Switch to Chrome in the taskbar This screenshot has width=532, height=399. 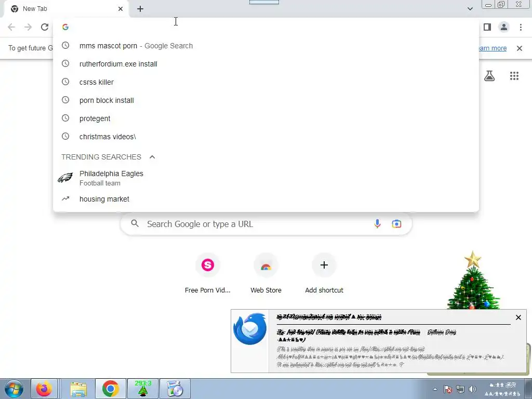pyautogui.click(x=110, y=389)
